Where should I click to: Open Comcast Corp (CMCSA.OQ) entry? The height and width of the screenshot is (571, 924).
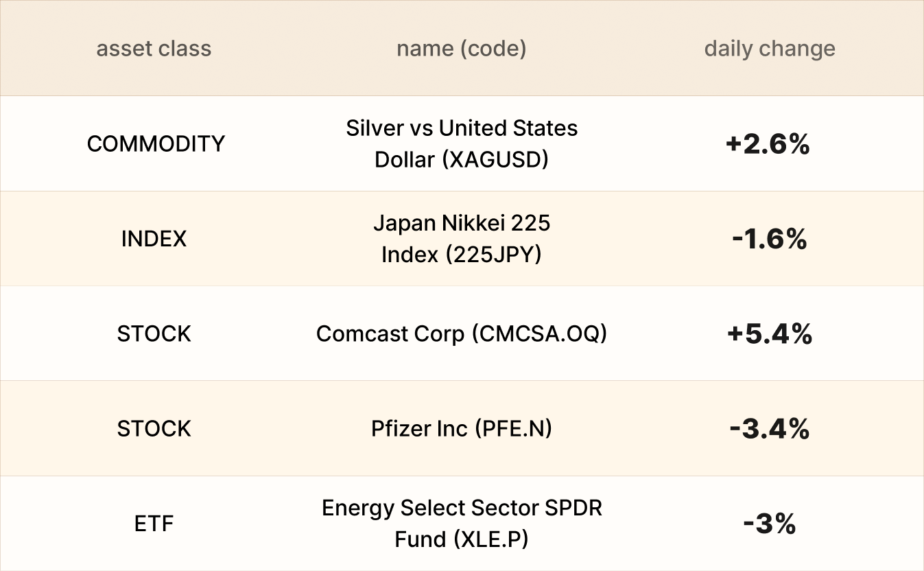point(461,334)
